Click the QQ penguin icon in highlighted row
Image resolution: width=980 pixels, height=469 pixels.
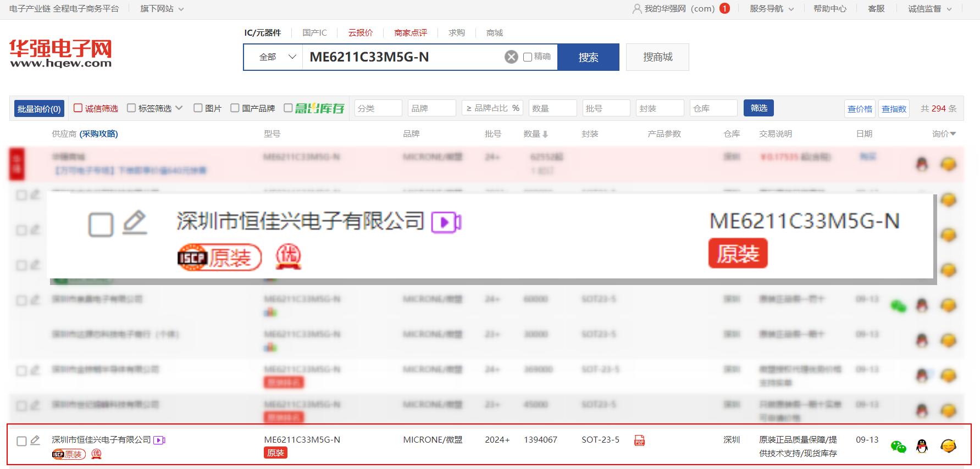[x=922, y=446]
